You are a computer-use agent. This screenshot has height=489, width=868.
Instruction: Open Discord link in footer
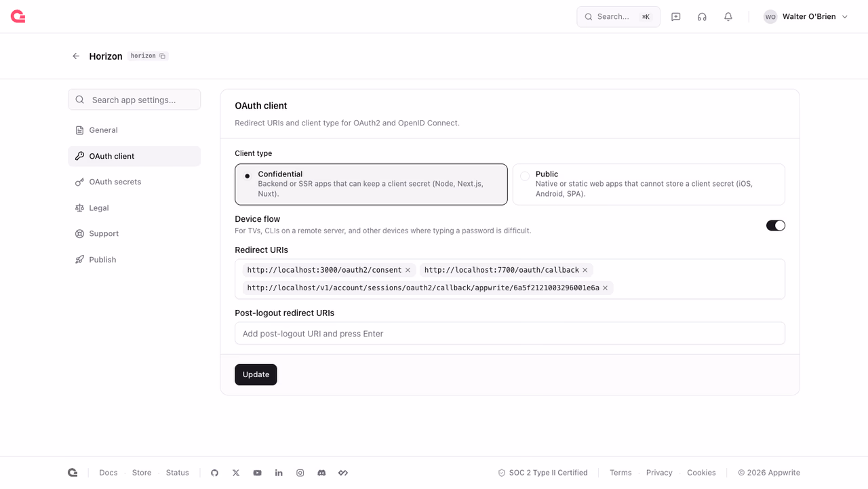[x=321, y=473]
